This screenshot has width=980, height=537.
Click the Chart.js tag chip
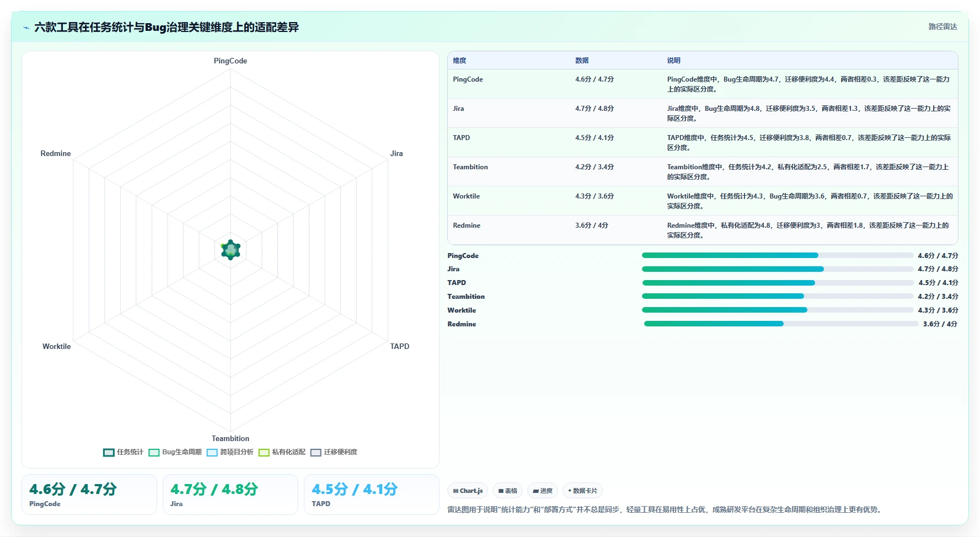click(468, 491)
